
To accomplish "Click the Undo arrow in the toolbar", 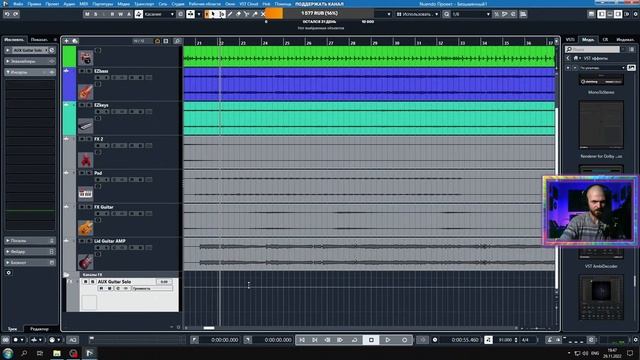I will point(7,14).
